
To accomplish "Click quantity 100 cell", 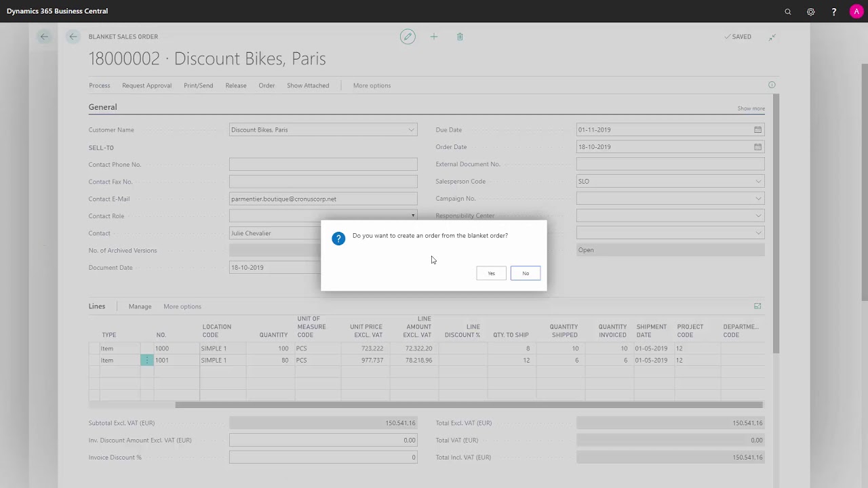I will pos(270,348).
